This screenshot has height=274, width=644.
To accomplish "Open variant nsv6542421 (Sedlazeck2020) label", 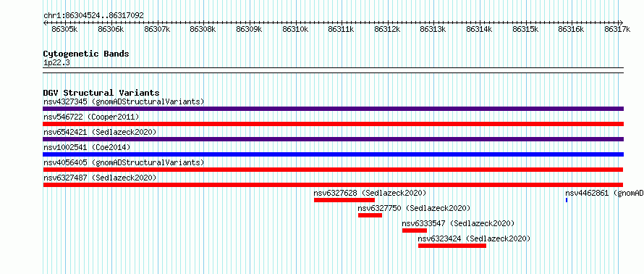I will coord(100,132).
